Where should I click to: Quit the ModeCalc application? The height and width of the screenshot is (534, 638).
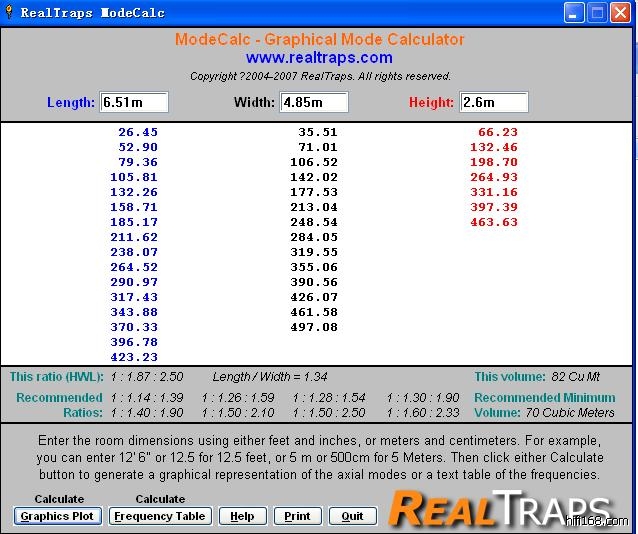352,516
